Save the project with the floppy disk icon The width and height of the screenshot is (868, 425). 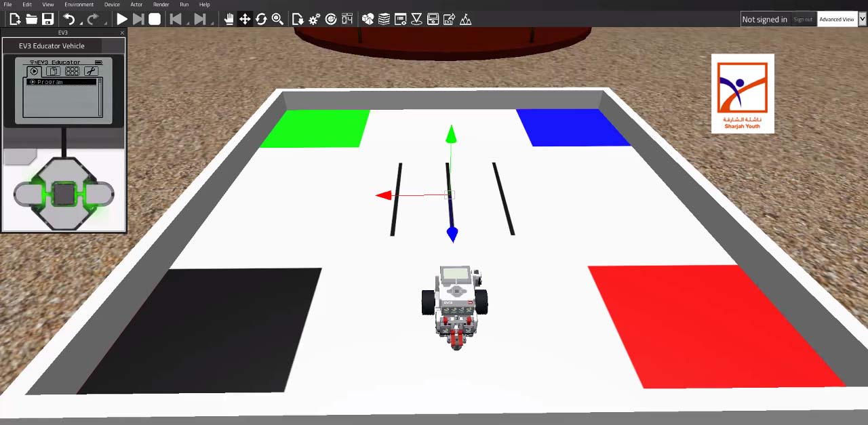47,20
